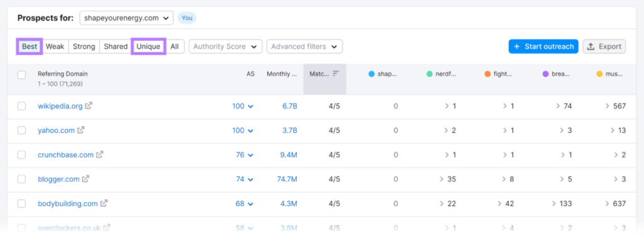Click the purple dot for brea... competitor column
Screen dimensions: 644x236
[x=545, y=74]
